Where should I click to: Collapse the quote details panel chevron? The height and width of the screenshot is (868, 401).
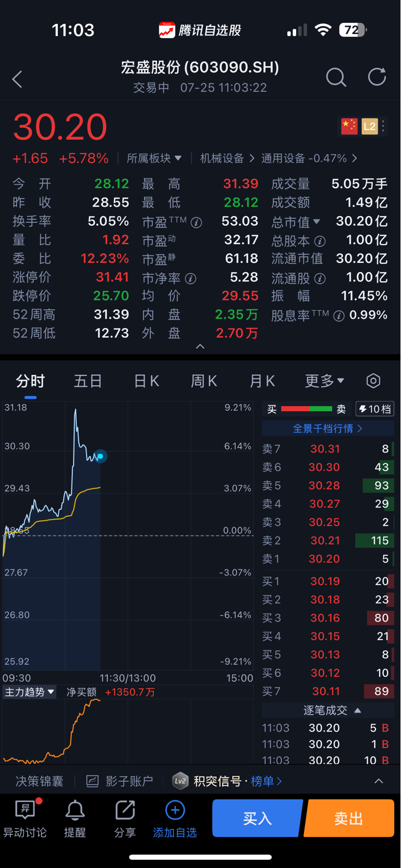pyautogui.click(x=200, y=347)
